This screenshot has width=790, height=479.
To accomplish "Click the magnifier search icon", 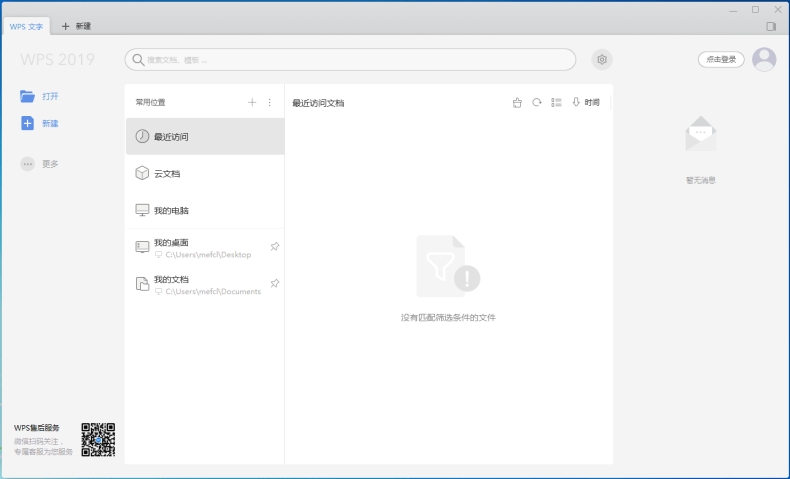I will pos(138,60).
